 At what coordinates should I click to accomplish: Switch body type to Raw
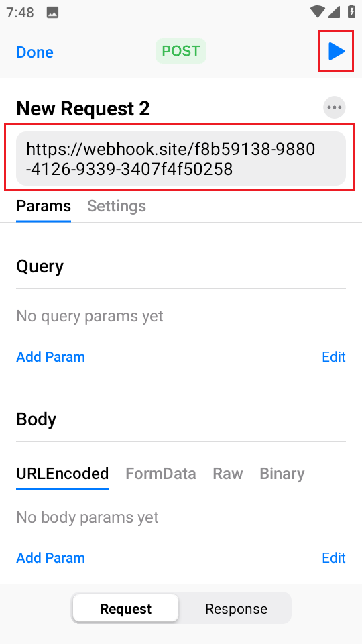pyautogui.click(x=228, y=474)
